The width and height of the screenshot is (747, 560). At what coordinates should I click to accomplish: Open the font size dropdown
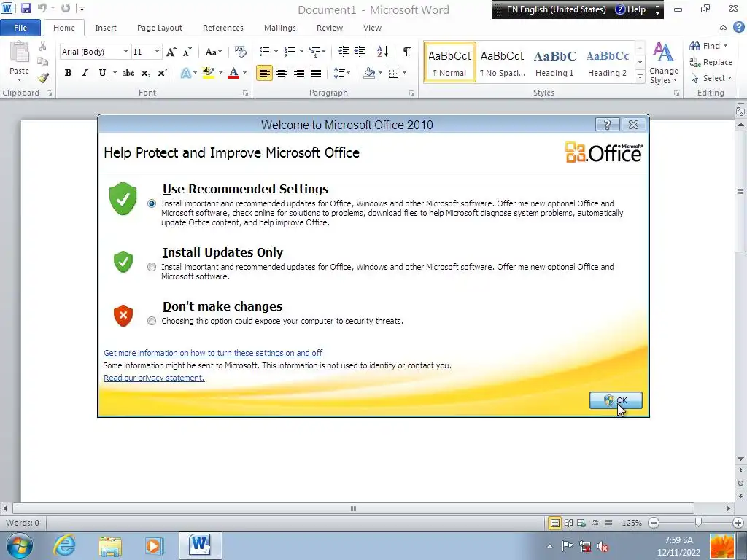click(158, 52)
